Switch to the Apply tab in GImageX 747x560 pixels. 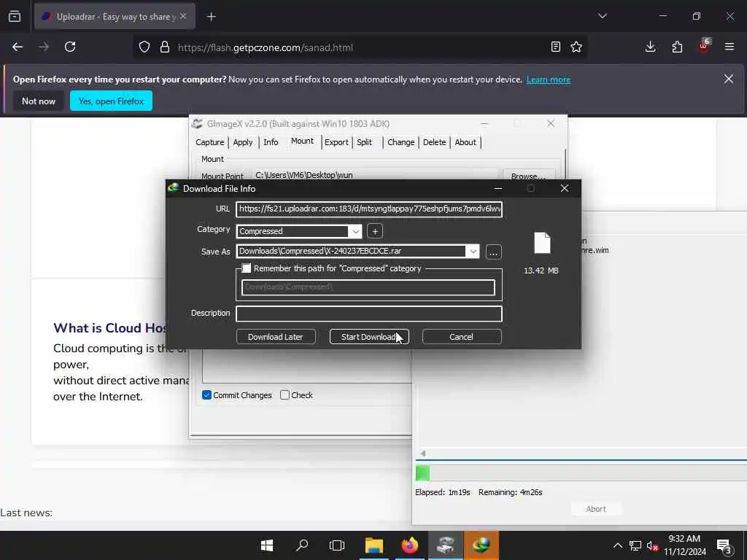pyautogui.click(x=242, y=142)
